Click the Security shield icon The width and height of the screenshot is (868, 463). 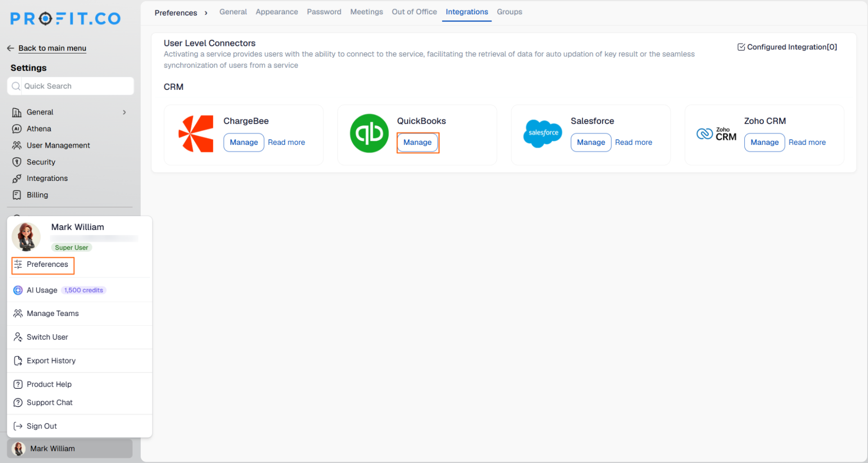click(x=17, y=162)
